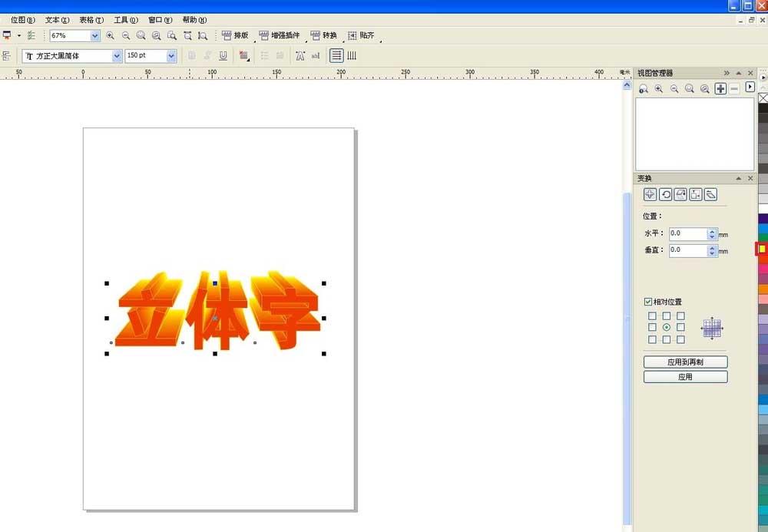Open the 帮助 menu
The width and height of the screenshot is (768, 532).
tap(194, 20)
